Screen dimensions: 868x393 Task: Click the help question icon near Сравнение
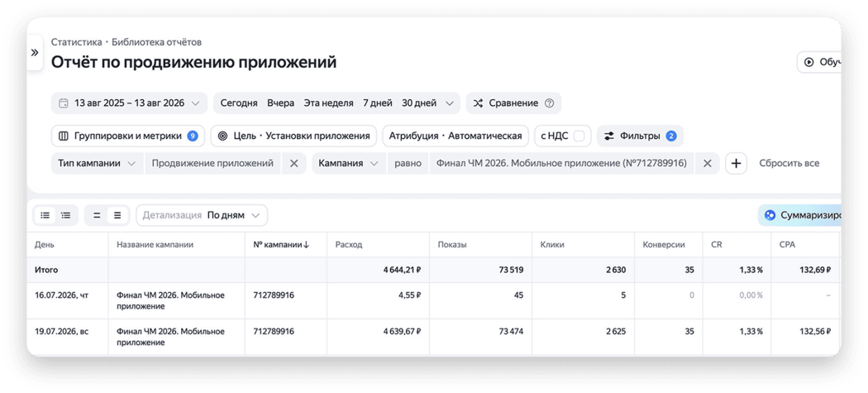[549, 103]
